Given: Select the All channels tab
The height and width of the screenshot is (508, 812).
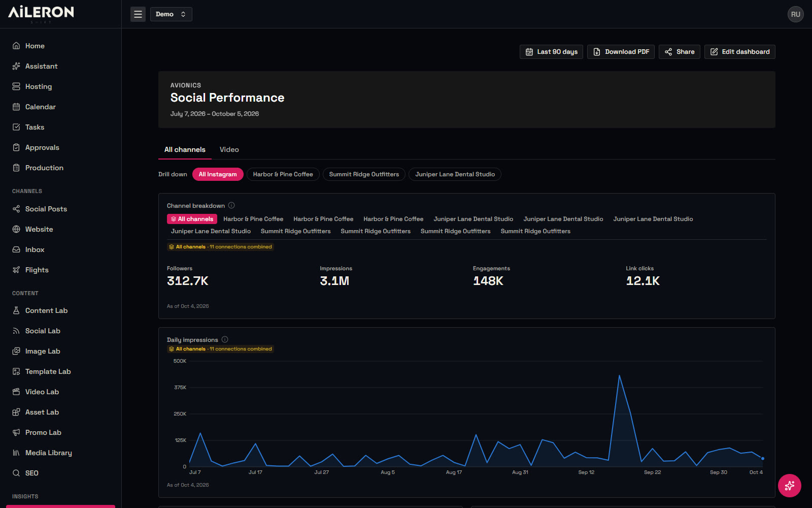Looking at the screenshot, I should click(x=185, y=149).
